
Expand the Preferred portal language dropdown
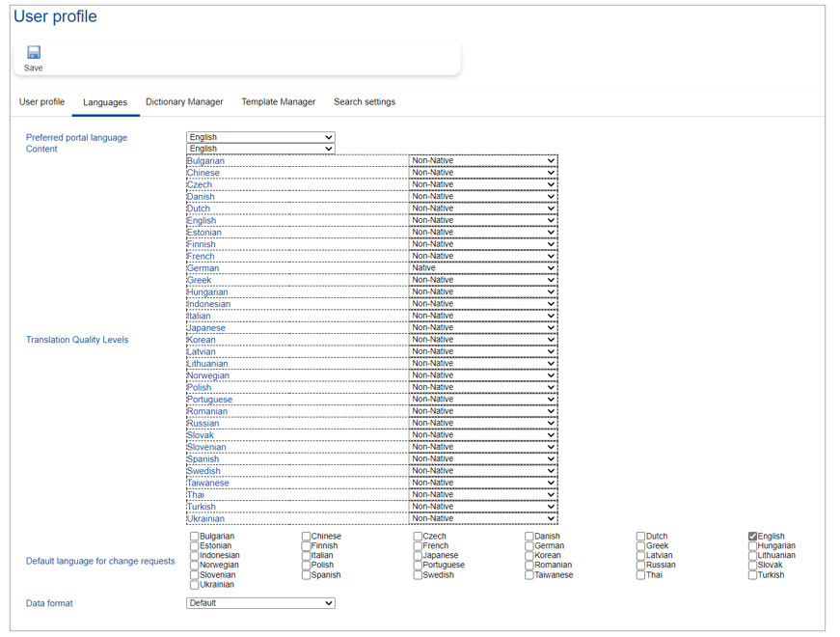(x=260, y=137)
